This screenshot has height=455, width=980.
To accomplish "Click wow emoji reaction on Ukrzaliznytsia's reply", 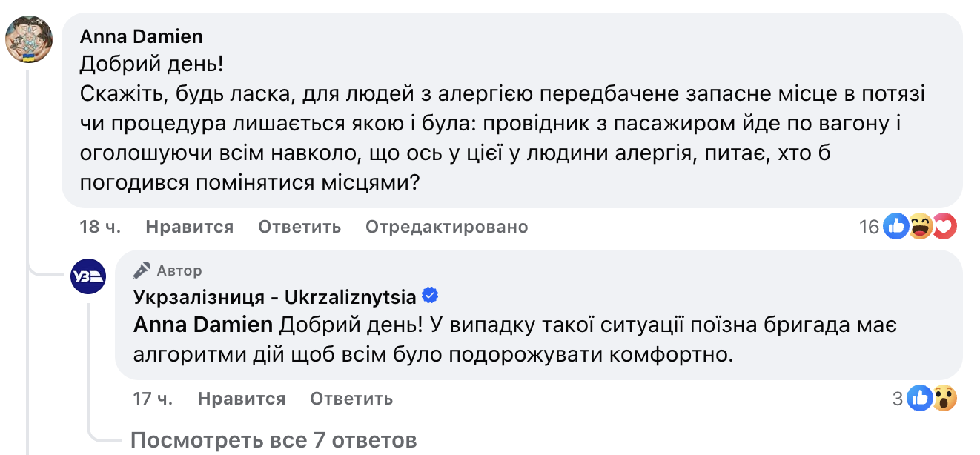I will pyautogui.click(x=944, y=399).
